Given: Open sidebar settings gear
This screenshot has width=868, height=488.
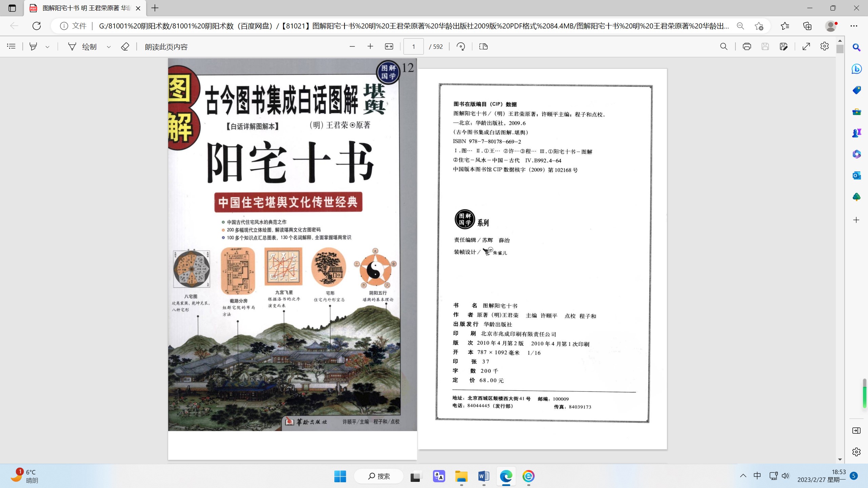Looking at the screenshot, I should click(856, 452).
